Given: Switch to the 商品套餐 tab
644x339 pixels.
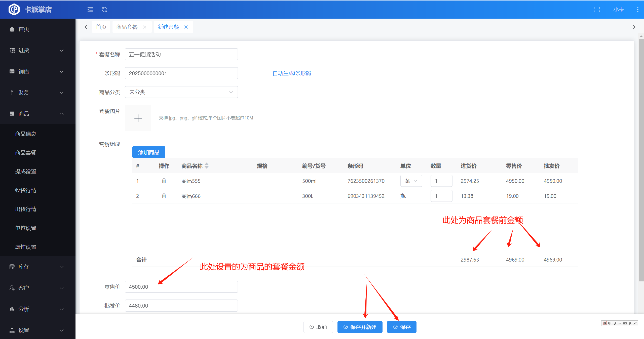Looking at the screenshot, I should coord(127,27).
